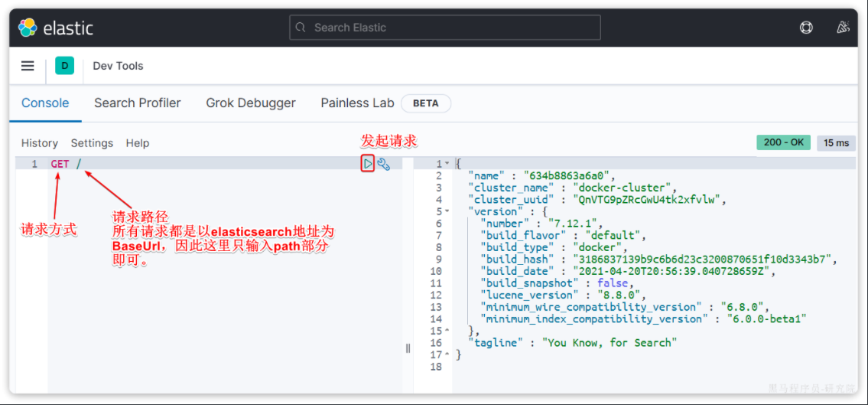
Task: Click the editor panel resize handle
Action: pyautogui.click(x=408, y=348)
